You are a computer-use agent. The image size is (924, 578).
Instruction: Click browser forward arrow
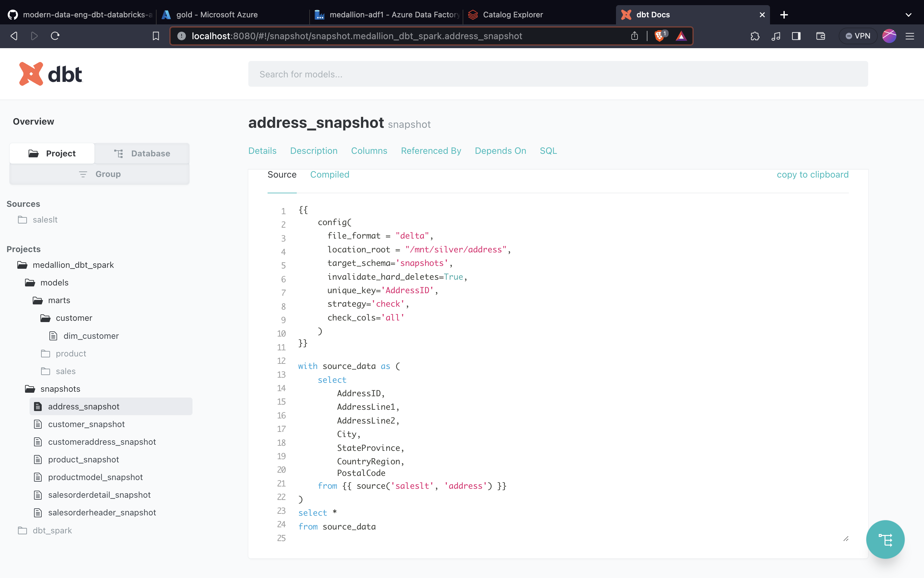[x=34, y=36]
